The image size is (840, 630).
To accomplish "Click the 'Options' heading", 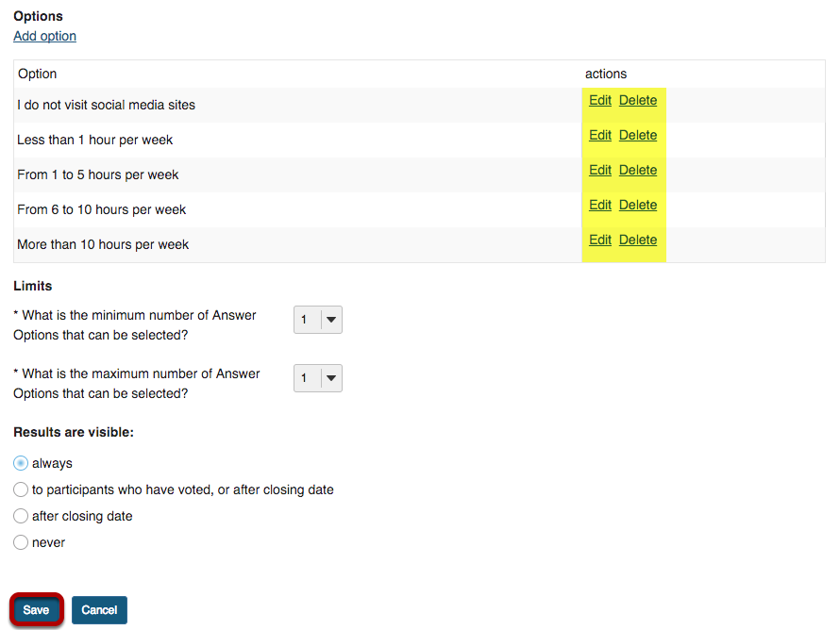I will [x=38, y=16].
